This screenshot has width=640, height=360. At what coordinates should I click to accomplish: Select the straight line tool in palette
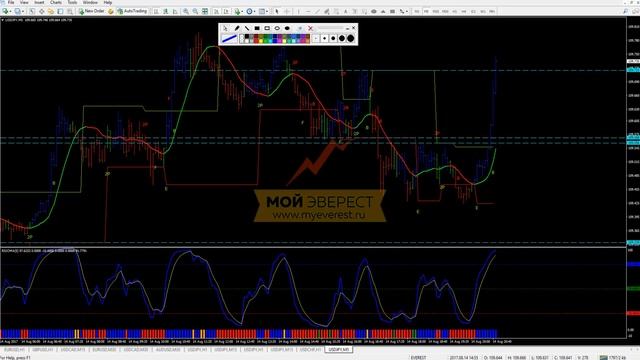point(247,28)
